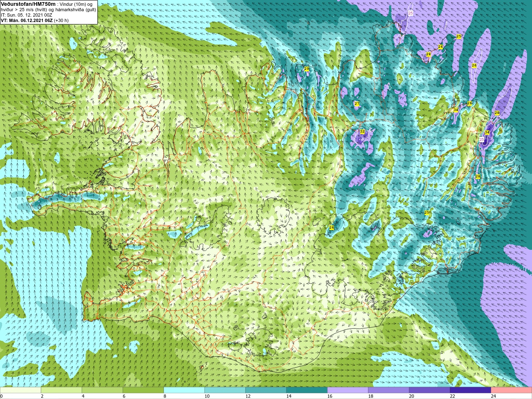Screen dimensions: 532x399
Task: Click the yellow '27' gust label
Action: (x=357, y=103)
